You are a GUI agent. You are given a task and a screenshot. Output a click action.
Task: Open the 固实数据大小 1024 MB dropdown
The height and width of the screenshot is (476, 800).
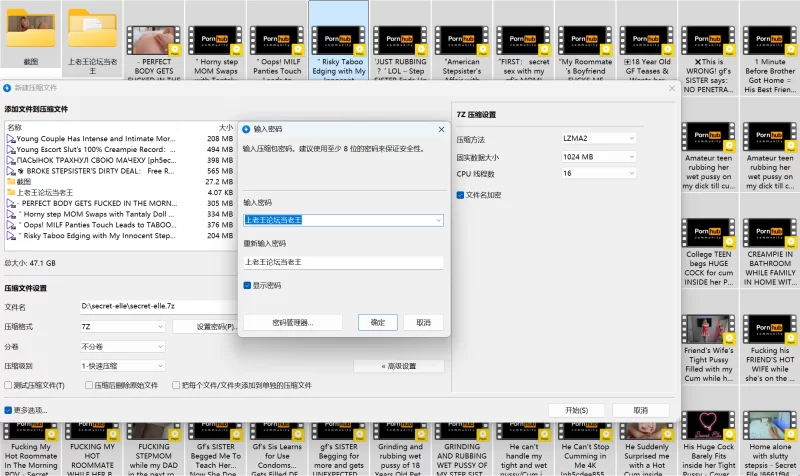[x=598, y=157]
